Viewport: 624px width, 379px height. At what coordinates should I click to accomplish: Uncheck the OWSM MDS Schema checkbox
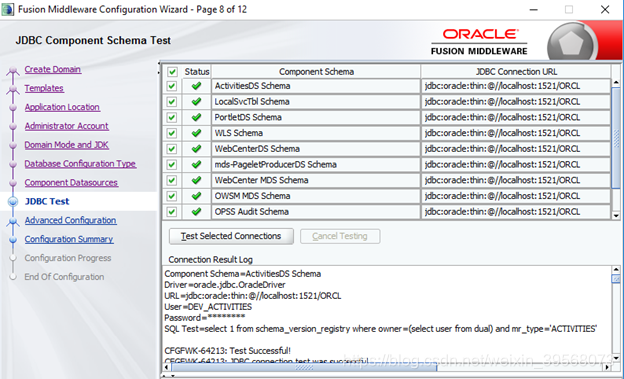coord(172,196)
